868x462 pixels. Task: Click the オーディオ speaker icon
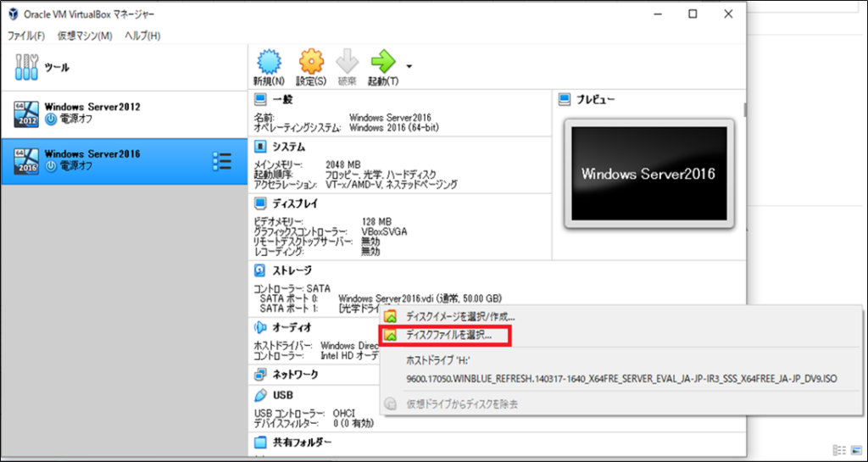tap(260, 327)
